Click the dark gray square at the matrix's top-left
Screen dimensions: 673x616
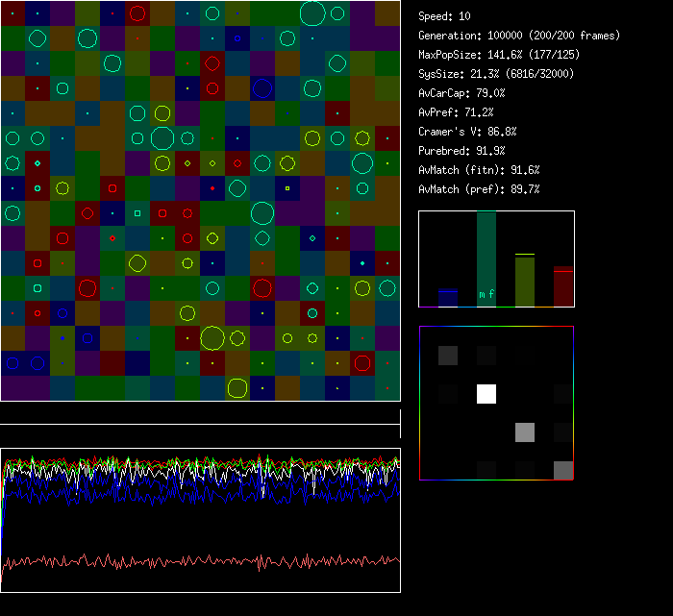click(x=448, y=356)
